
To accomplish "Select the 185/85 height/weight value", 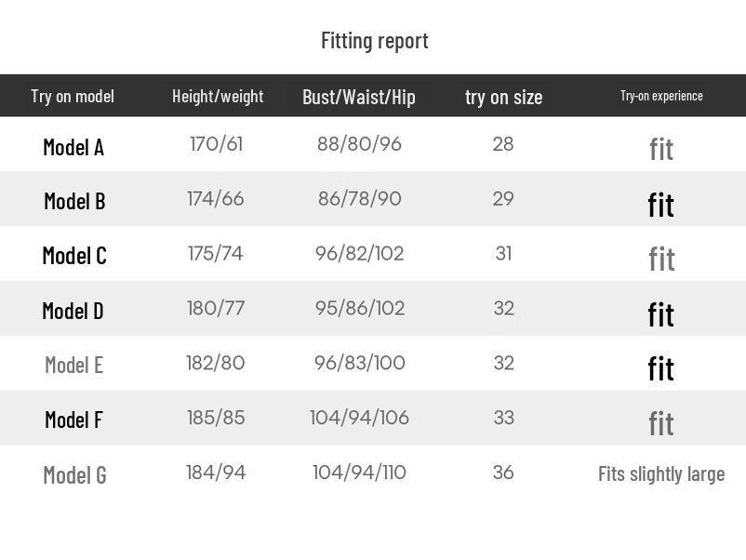I will pyautogui.click(x=216, y=418).
